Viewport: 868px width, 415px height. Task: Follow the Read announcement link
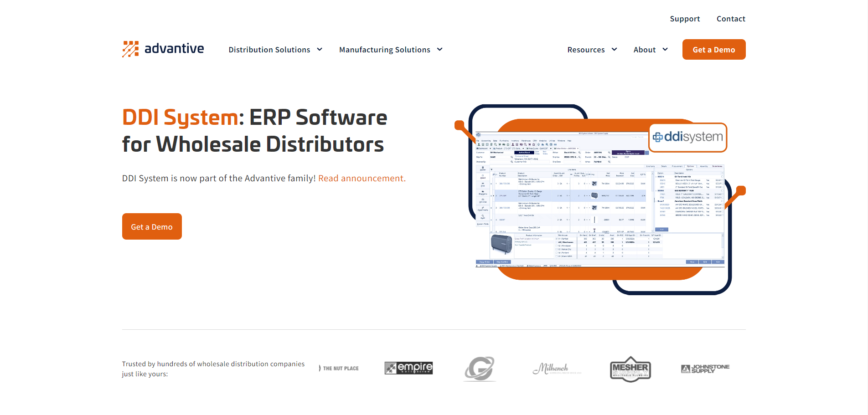(362, 178)
